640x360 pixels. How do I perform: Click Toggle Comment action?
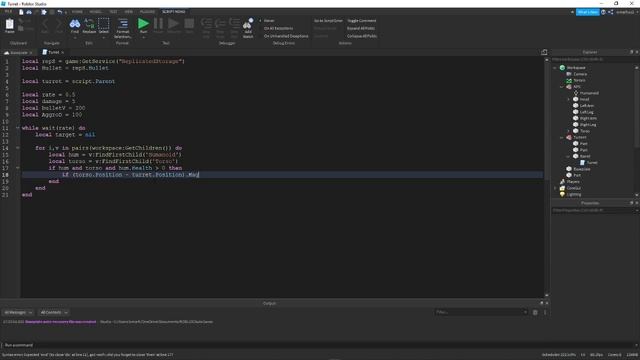coord(362,21)
